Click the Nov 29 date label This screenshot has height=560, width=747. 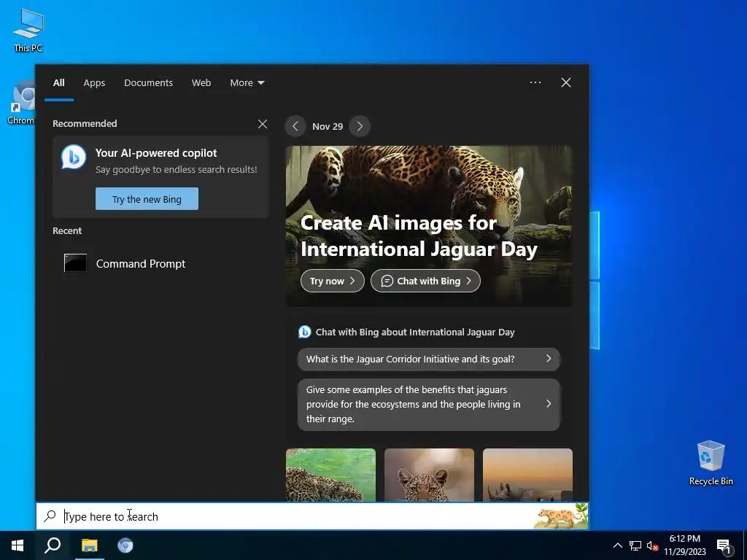(x=328, y=126)
